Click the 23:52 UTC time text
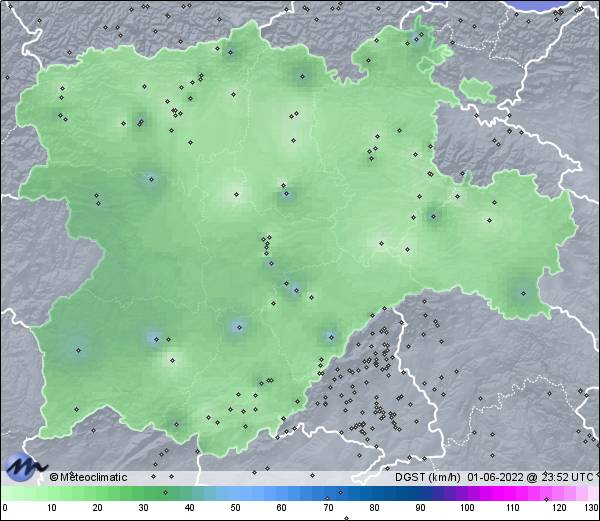Viewport: 600px width, 521px height. point(567,477)
